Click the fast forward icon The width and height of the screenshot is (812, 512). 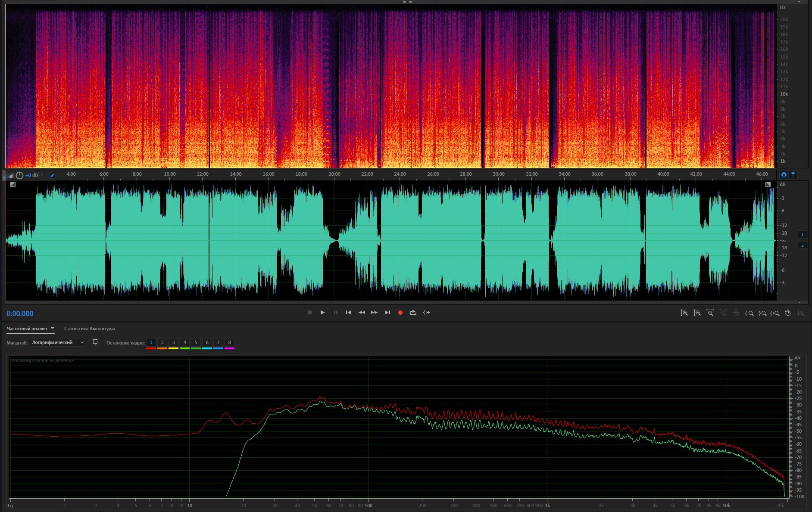pyautogui.click(x=374, y=313)
